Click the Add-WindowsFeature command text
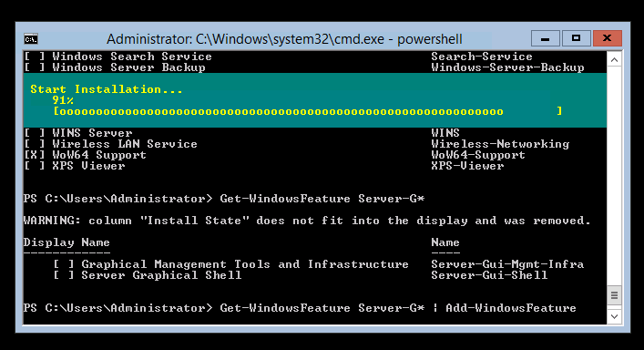 (510, 308)
